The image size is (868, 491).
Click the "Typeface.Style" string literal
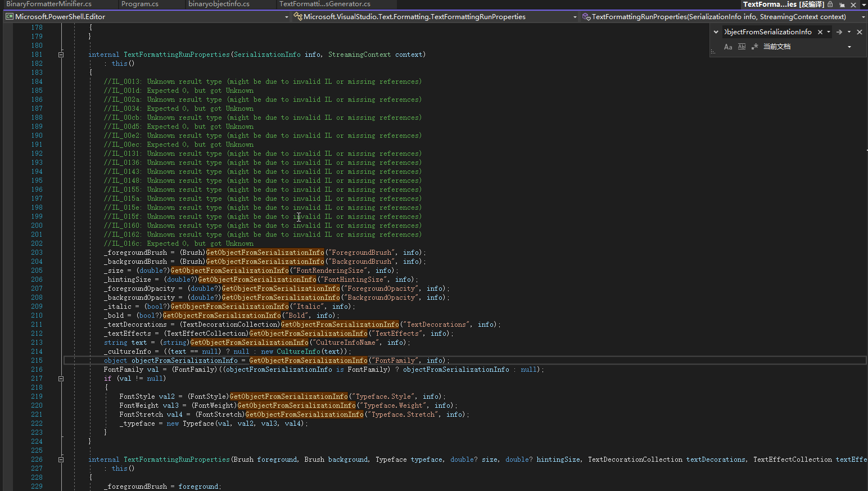[383, 397]
